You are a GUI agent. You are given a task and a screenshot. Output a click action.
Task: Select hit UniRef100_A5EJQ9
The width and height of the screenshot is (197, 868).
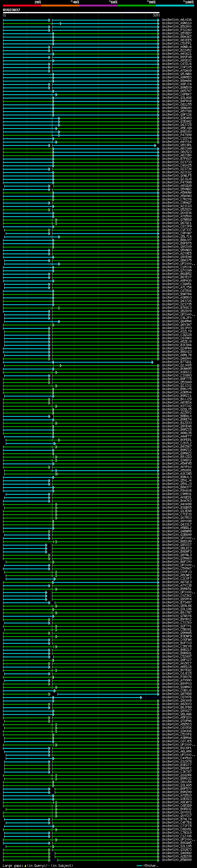(177, 128)
